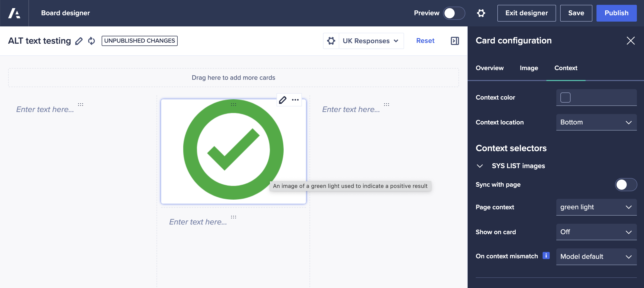This screenshot has height=288, width=644.
Task: Edit the board title with pencil icon
Action: click(79, 41)
